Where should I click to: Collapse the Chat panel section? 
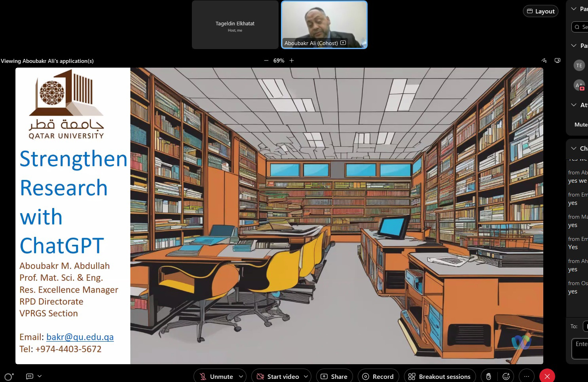click(574, 148)
